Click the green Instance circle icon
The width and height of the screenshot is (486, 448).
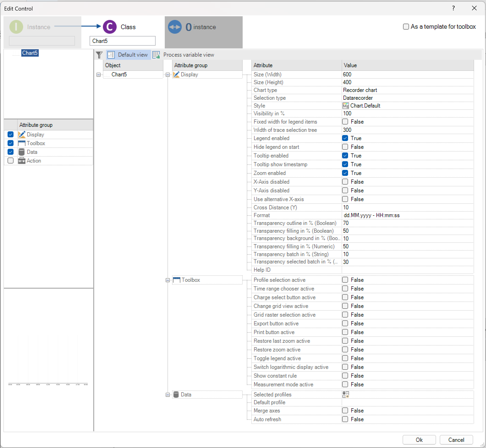(x=16, y=27)
